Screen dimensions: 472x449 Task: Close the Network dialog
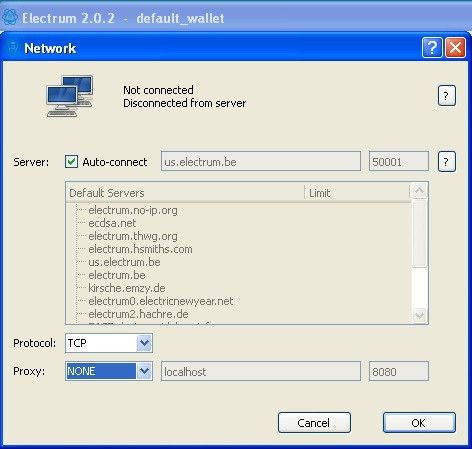tap(455, 48)
